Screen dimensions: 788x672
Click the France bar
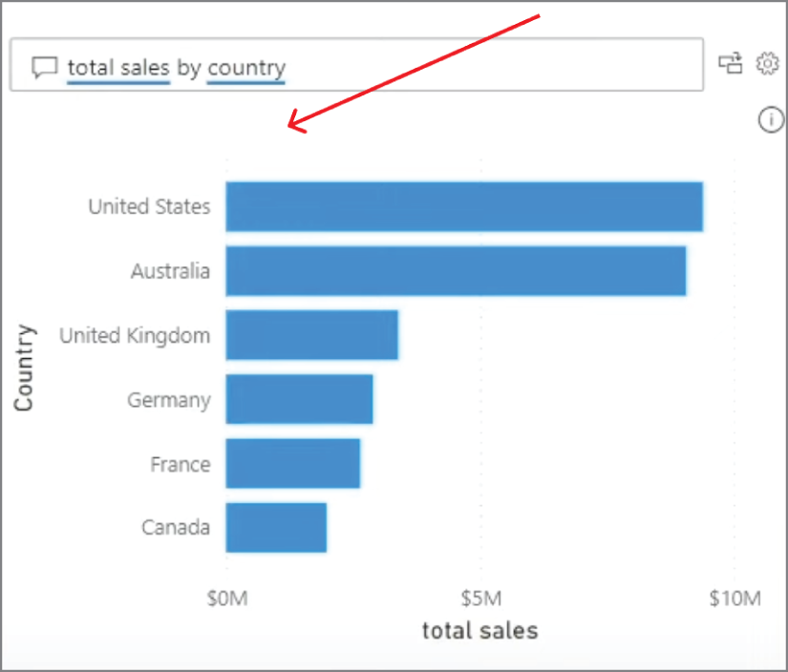(291, 464)
